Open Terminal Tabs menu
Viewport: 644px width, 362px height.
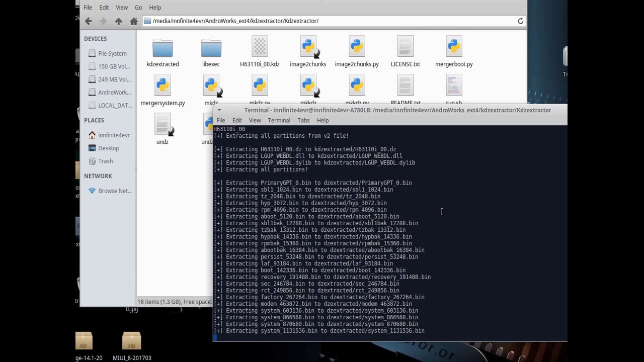303,121
